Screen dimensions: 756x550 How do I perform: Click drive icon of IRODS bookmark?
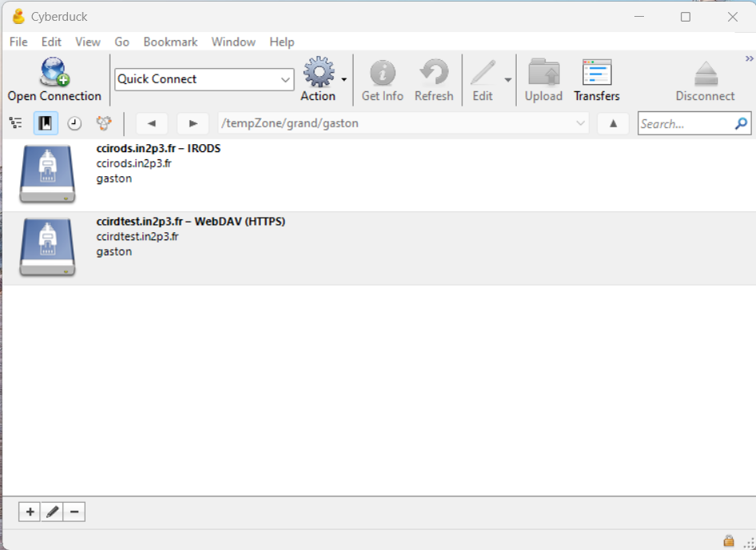click(47, 175)
